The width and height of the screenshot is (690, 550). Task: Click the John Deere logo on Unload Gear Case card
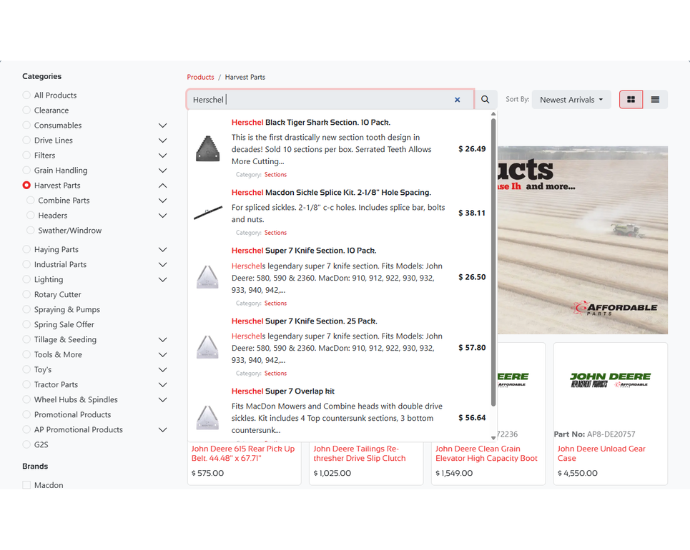pyautogui.click(x=610, y=380)
